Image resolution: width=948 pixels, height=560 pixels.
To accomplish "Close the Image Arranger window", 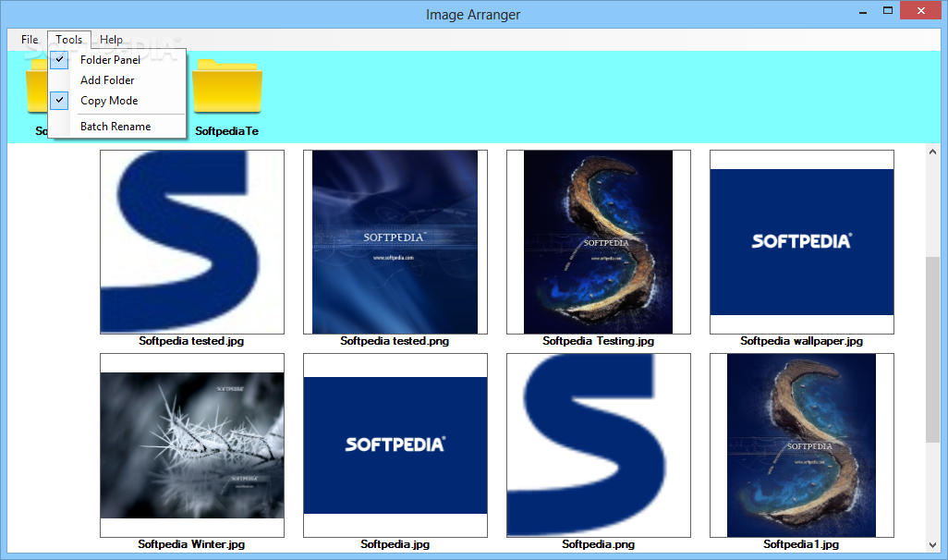I will tap(921, 11).
